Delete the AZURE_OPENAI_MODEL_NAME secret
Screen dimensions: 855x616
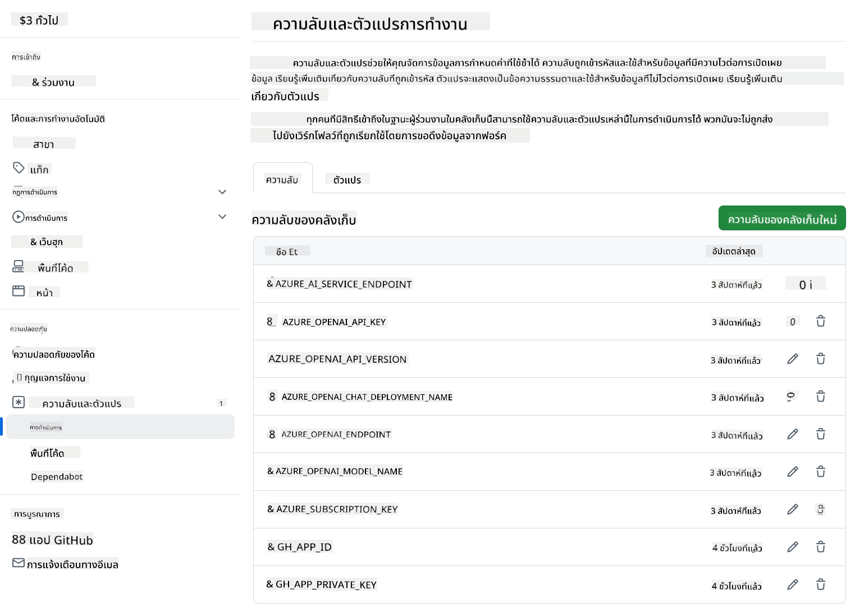coord(821,472)
